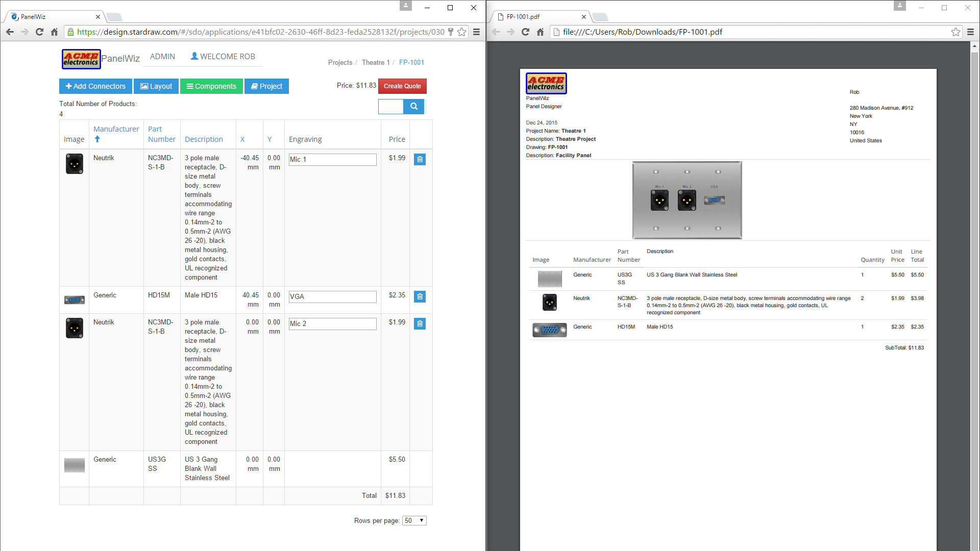Screen dimensions: 980x551
Task: Open Rows per page dropdown
Action: pyautogui.click(x=414, y=521)
